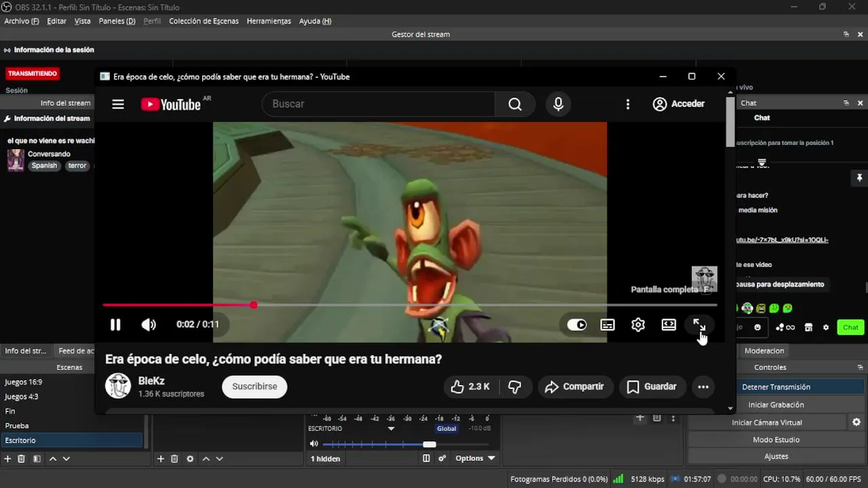This screenshot has height=488, width=868.
Task: Switch to the Moderacion tab
Action: [764, 350]
